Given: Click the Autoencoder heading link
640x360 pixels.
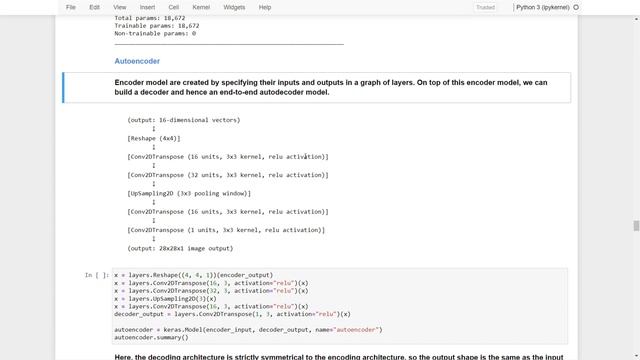Looking at the screenshot, I should pyautogui.click(x=137, y=61).
